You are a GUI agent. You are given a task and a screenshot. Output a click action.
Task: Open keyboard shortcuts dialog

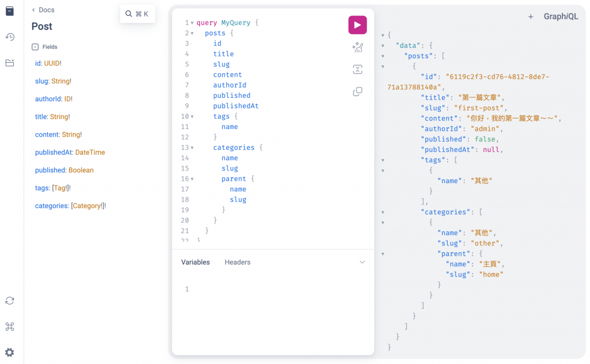[x=10, y=327]
